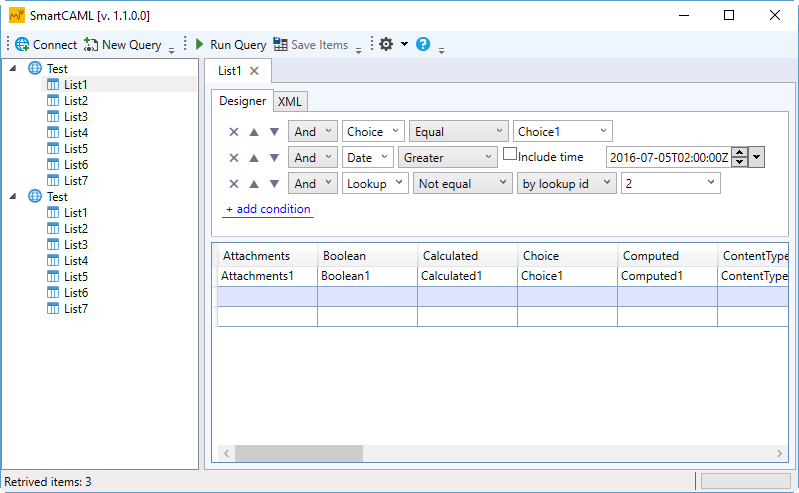The width and height of the screenshot is (799, 493).
Task: Open List1 under the second Test site
Action: [x=75, y=213]
